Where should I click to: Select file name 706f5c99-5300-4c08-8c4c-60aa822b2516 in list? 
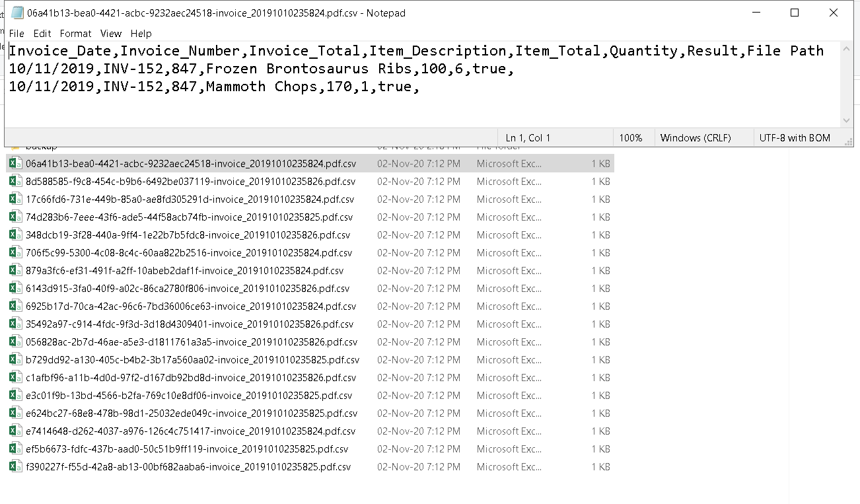(189, 252)
